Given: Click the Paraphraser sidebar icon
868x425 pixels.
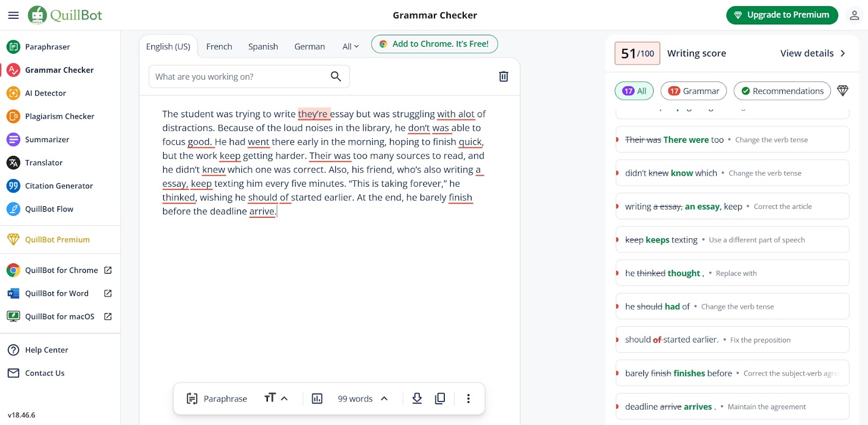Looking at the screenshot, I should tap(14, 47).
